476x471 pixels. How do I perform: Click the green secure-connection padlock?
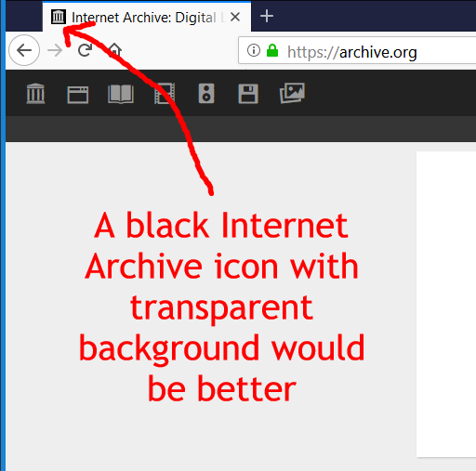click(x=272, y=50)
